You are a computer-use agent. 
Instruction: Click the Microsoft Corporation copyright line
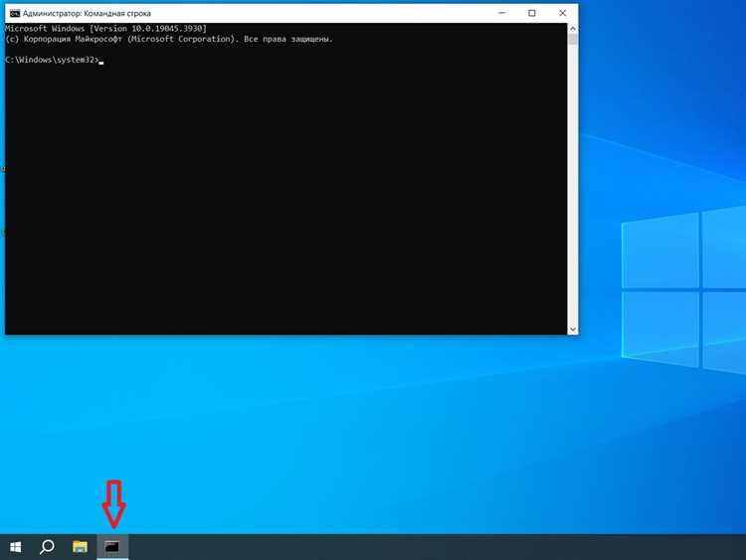point(169,39)
